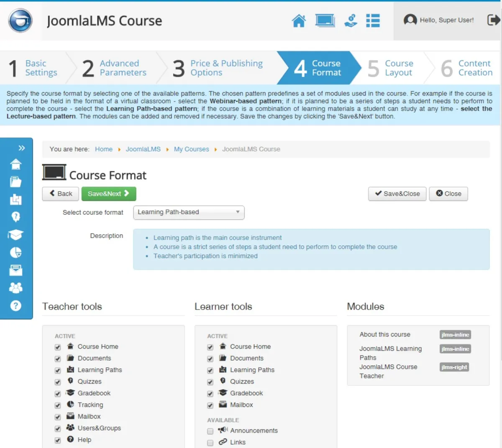Uncheck Learner tools Gradebook checkbox
The width and height of the screenshot is (502, 448).
click(x=210, y=394)
